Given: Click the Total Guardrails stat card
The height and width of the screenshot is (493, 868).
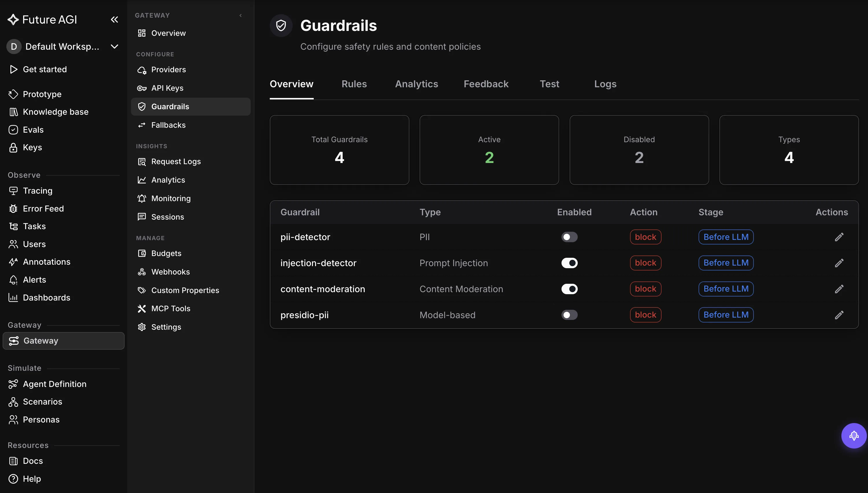Looking at the screenshot, I should (339, 150).
